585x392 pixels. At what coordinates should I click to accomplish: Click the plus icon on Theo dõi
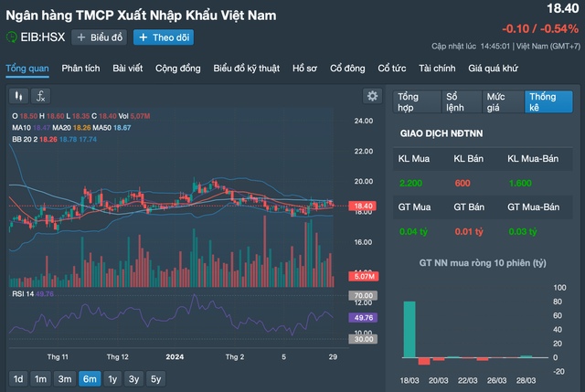144,37
